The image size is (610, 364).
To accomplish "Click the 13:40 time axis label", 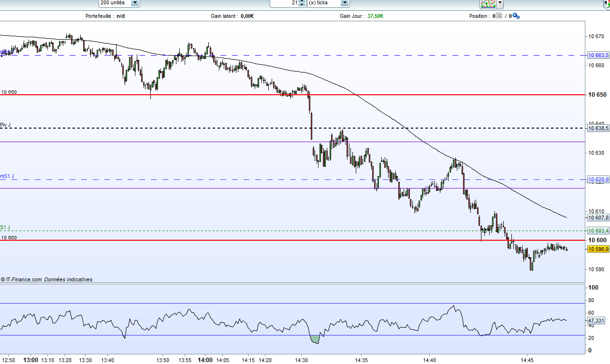I will [x=107, y=360].
